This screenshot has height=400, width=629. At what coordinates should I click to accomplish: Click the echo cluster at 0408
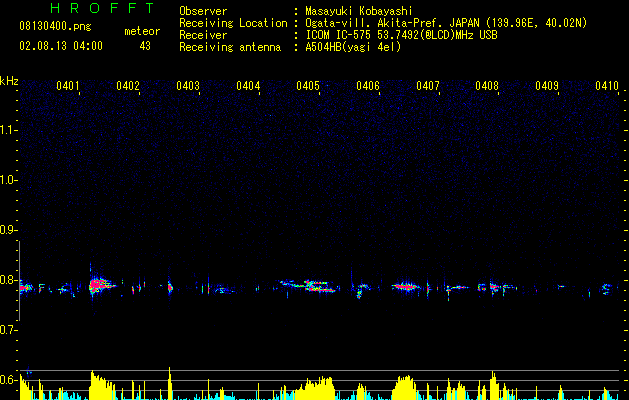pyautogui.click(x=495, y=287)
